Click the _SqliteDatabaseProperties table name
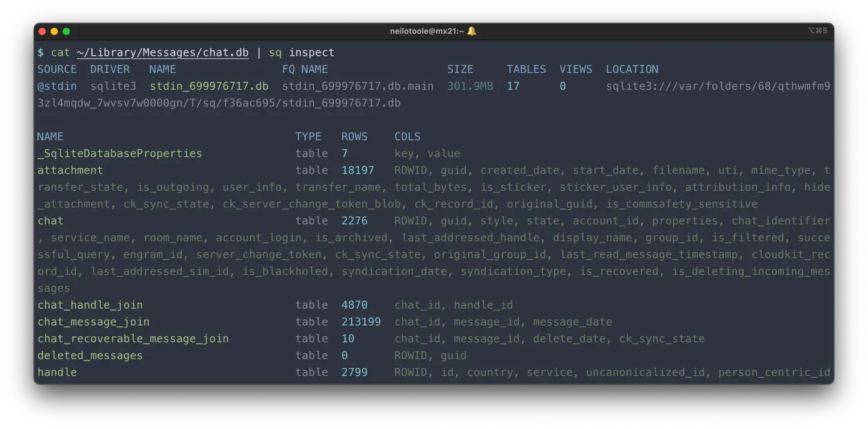The height and width of the screenshot is (429, 868). pos(120,153)
